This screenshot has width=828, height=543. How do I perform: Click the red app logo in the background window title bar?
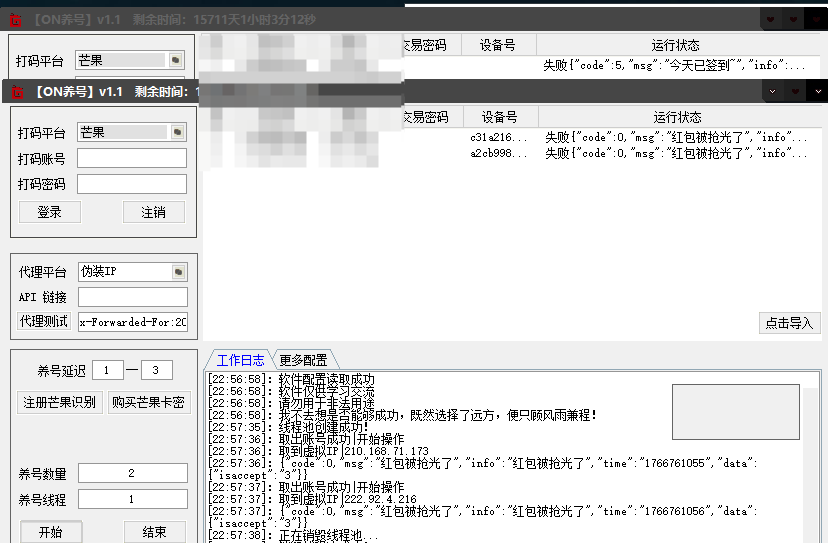17,20
